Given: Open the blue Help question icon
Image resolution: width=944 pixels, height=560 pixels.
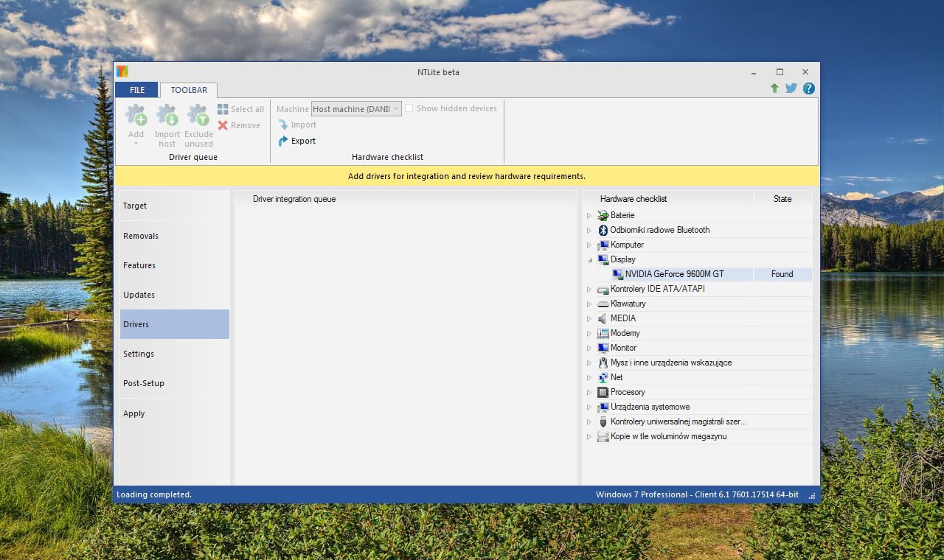Looking at the screenshot, I should pos(809,88).
